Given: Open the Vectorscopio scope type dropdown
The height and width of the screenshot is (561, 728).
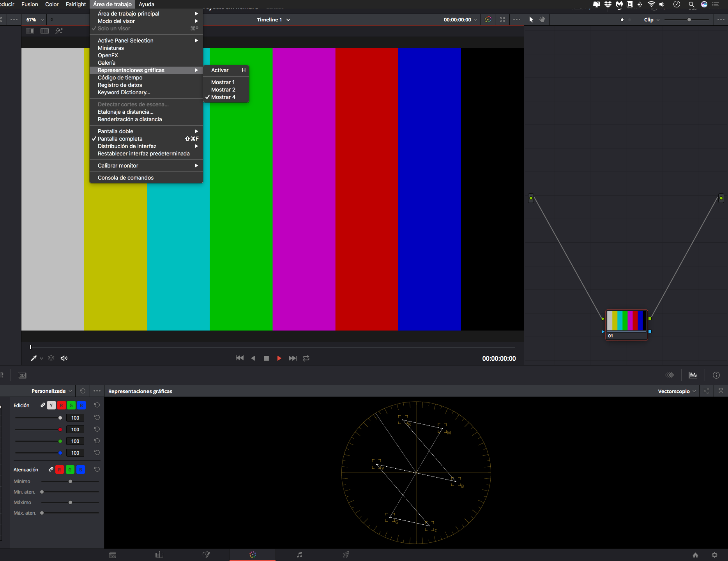Looking at the screenshot, I should coord(677,391).
